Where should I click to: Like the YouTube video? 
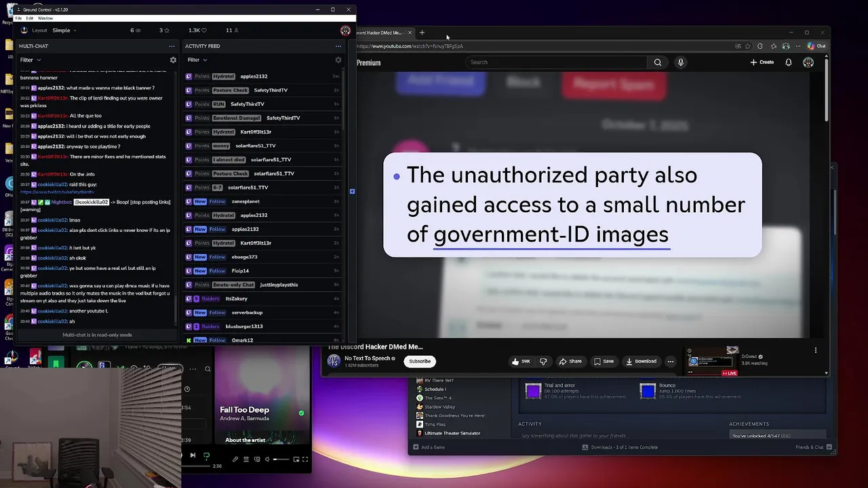pos(521,361)
